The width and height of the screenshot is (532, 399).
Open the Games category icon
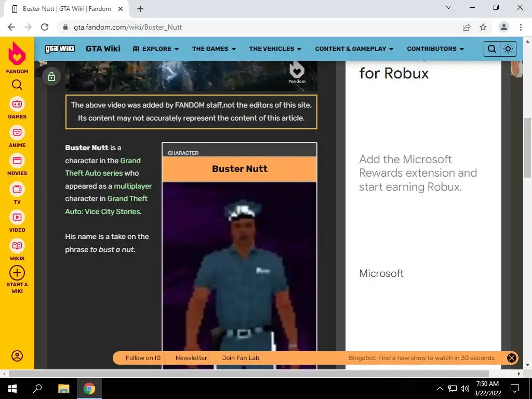point(17,104)
